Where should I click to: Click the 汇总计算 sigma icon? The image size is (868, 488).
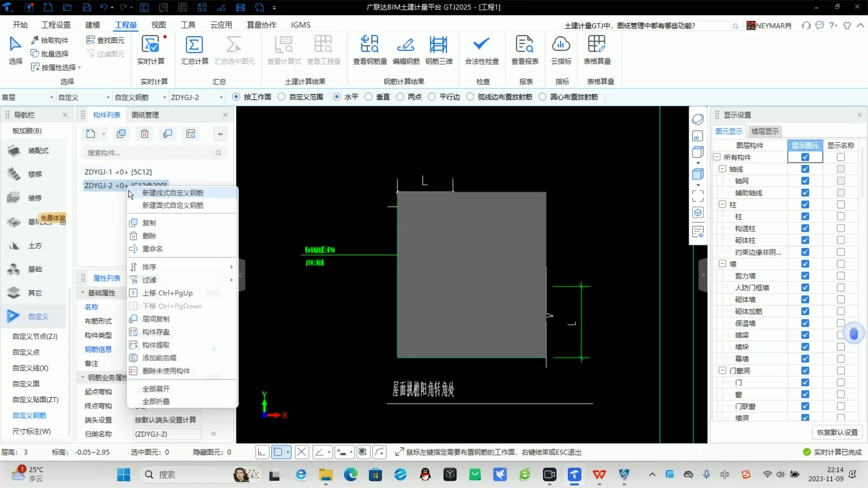tap(194, 45)
